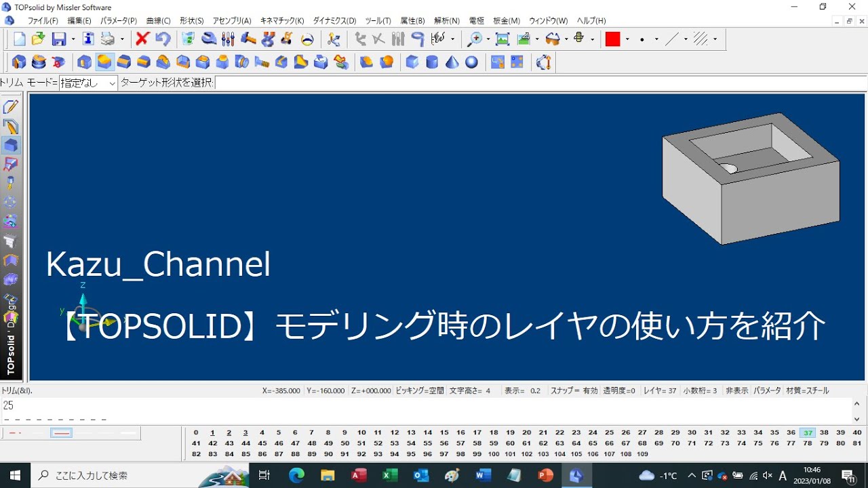Open the ヘルプ(H) menu
This screenshot has height=488, width=868.
pyautogui.click(x=591, y=21)
